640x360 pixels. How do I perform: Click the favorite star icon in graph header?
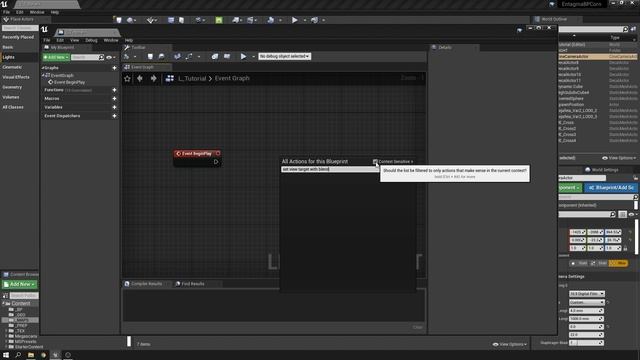127,78
